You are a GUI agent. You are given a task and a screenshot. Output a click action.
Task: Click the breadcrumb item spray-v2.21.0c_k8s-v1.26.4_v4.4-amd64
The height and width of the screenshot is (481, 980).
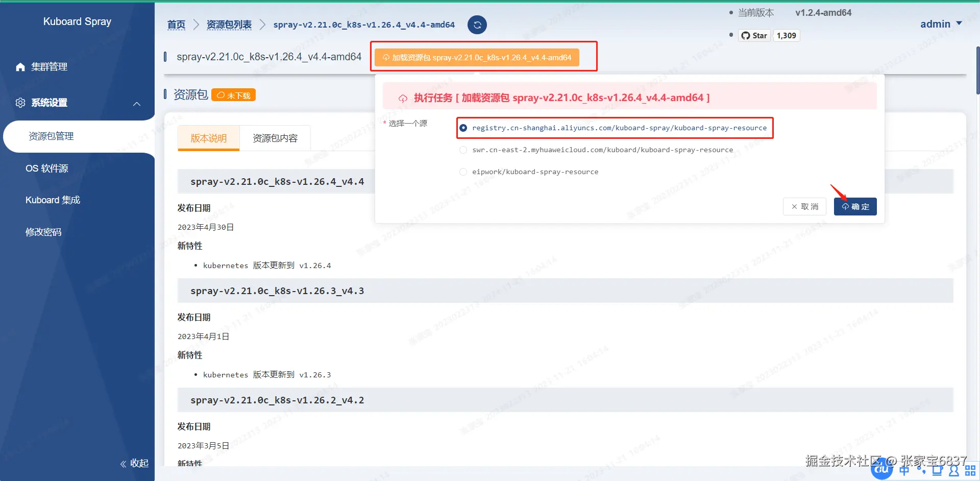[x=364, y=25]
